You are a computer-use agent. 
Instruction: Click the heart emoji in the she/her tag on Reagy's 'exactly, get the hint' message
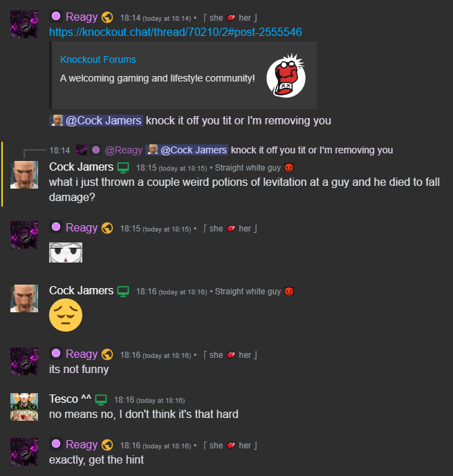coord(231,446)
